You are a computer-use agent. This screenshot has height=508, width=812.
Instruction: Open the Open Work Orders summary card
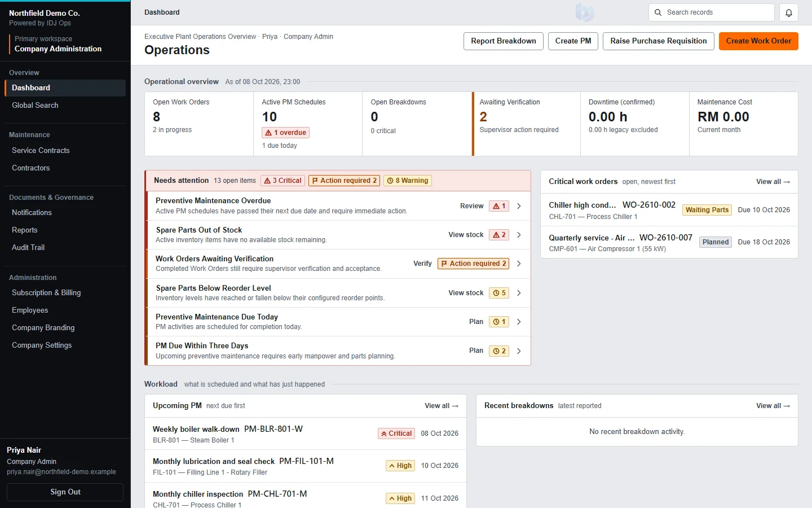(199, 124)
